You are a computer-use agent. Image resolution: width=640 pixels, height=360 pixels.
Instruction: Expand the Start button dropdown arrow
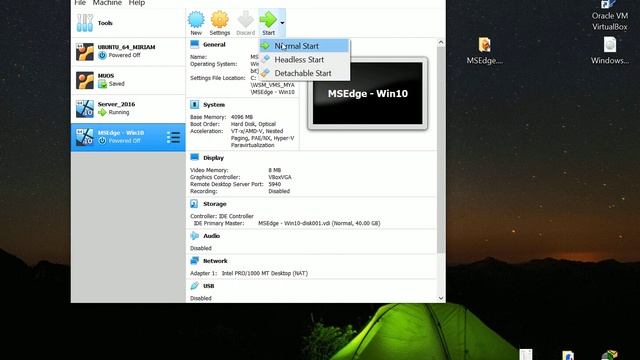[282, 23]
